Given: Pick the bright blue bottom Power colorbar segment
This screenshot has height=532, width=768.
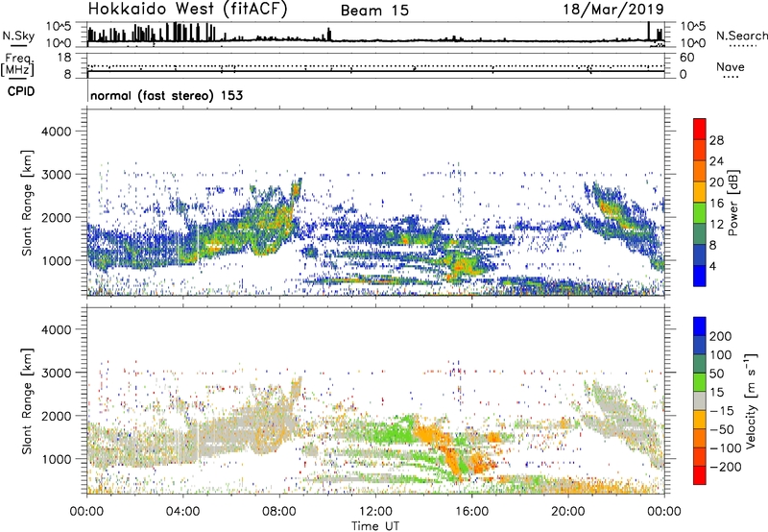Looking at the screenshot, I should (x=700, y=276).
